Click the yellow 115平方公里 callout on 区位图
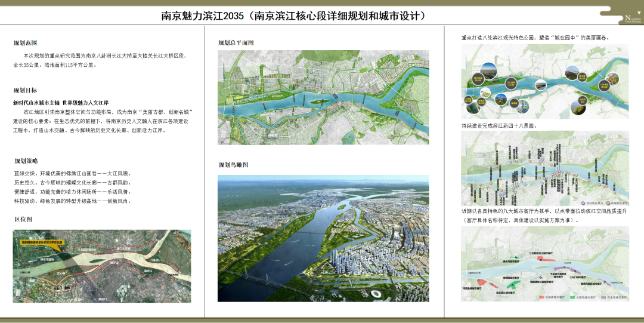 click(42, 242)
